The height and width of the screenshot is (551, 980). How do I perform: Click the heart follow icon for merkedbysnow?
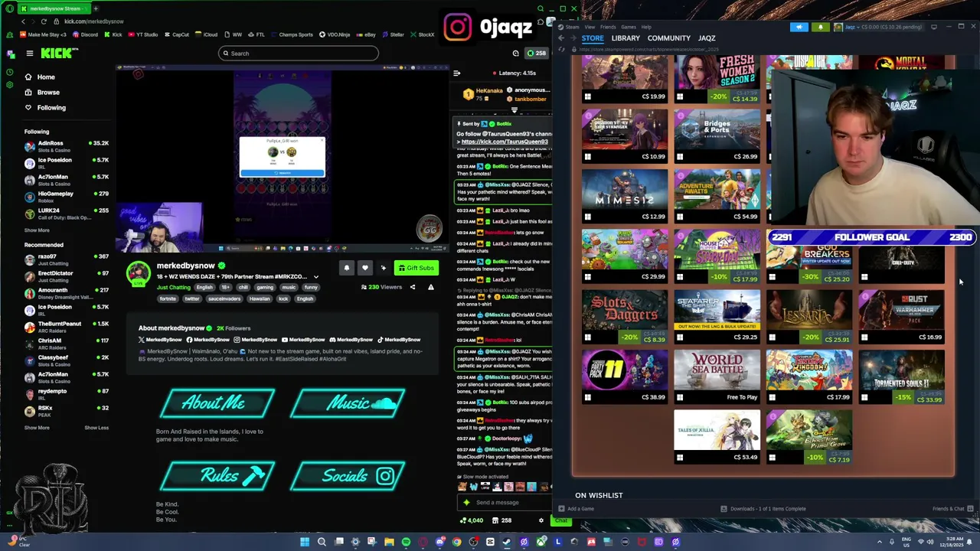pos(364,268)
